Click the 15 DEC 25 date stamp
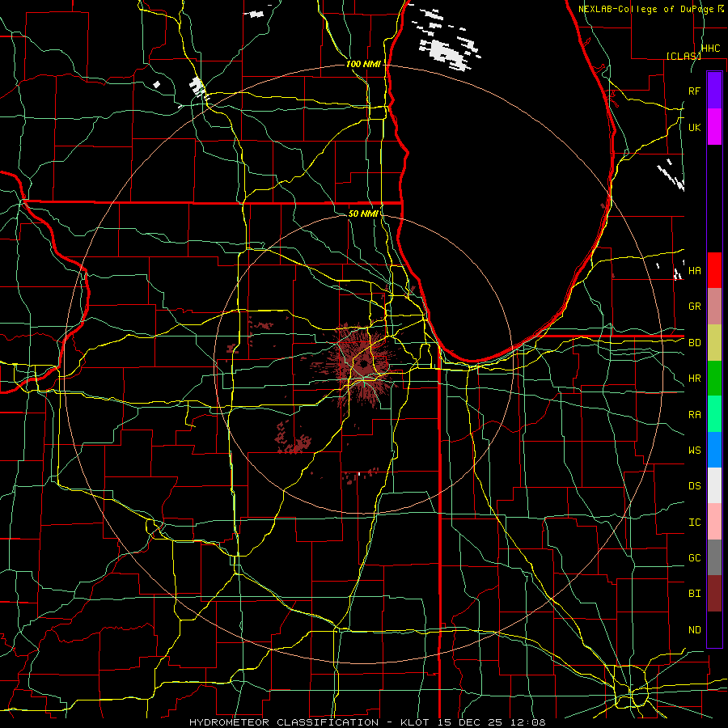Viewport: 728px width, 728px height. tap(471, 722)
